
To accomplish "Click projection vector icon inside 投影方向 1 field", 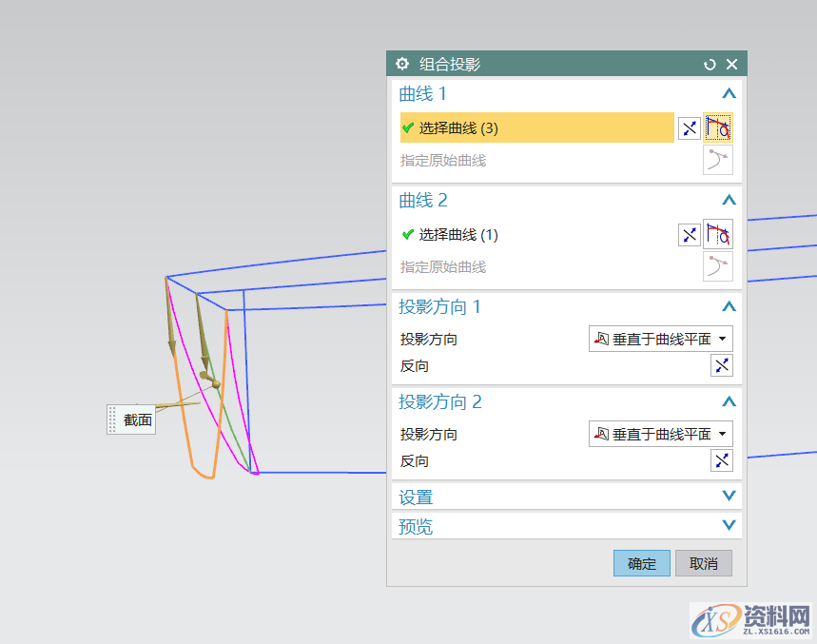I will tap(603, 338).
